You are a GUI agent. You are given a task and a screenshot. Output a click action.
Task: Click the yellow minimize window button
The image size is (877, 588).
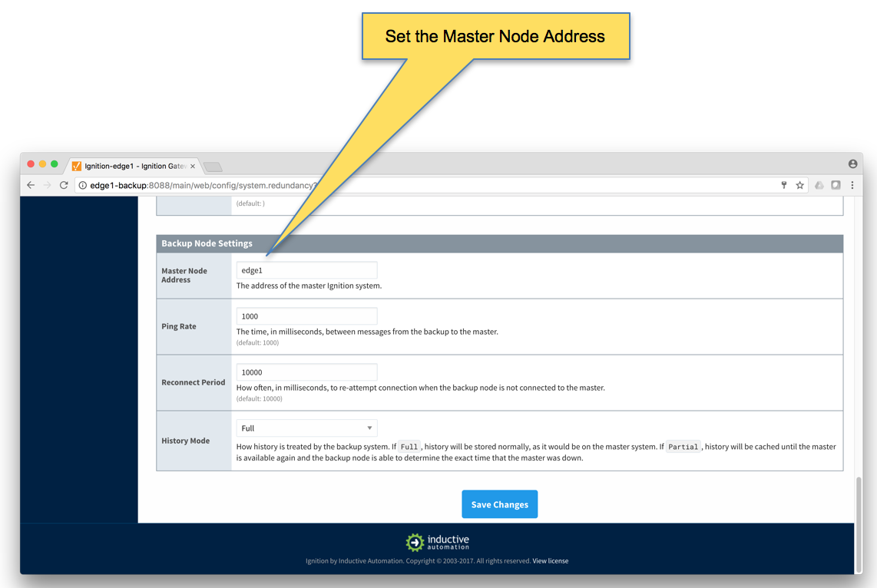[42, 164]
